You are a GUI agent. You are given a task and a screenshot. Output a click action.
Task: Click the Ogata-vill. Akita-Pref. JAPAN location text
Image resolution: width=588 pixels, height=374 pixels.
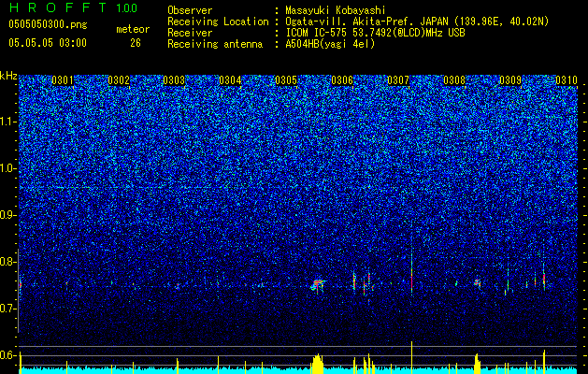click(x=417, y=22)
